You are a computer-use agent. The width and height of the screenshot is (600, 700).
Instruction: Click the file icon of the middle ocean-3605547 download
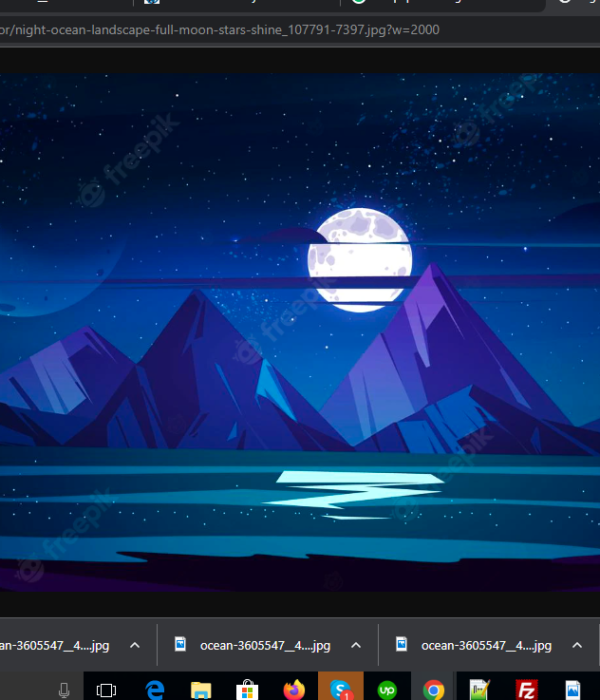180,645
